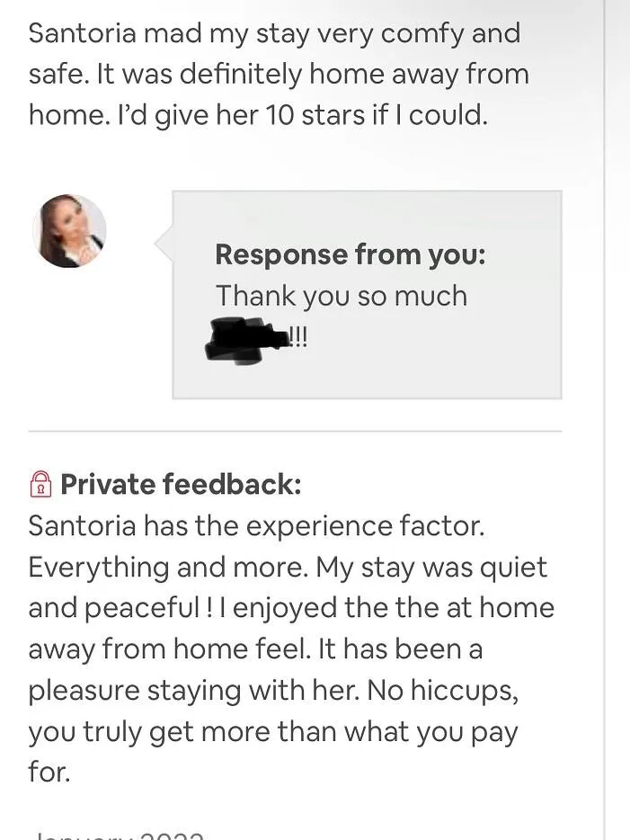This screenshot has width=630, height=840.
Task: Click the "Thank you so much" reply text
Action: coord(342,296)
